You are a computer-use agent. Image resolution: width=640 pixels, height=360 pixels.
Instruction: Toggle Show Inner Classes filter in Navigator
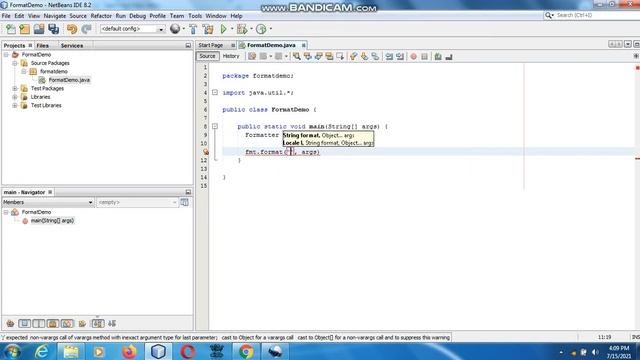click(x=67, y=324)
